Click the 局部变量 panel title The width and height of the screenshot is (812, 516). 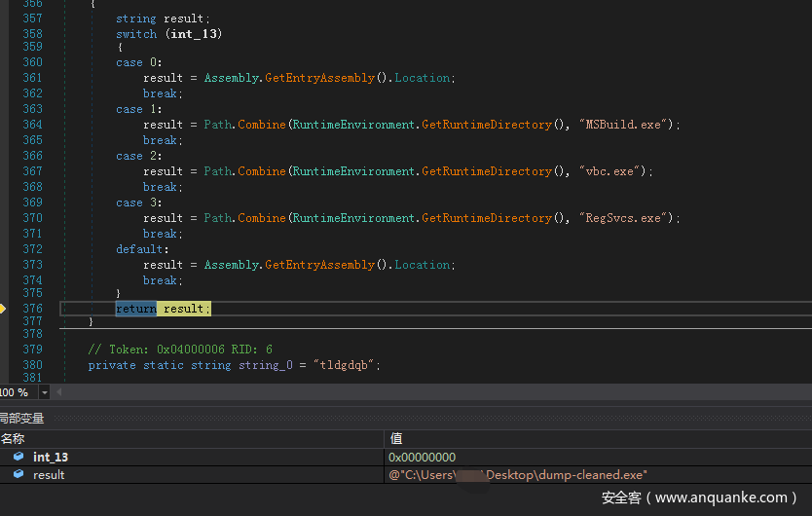(21, 418)
